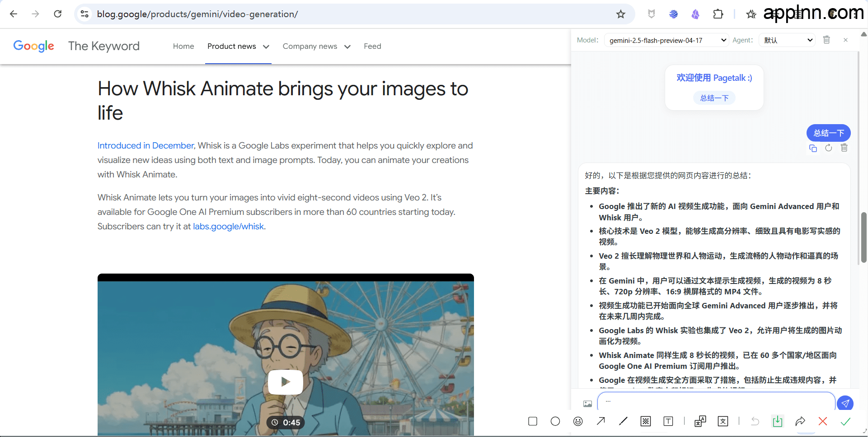Select the mosaic blur tool

tap(646, 421)
